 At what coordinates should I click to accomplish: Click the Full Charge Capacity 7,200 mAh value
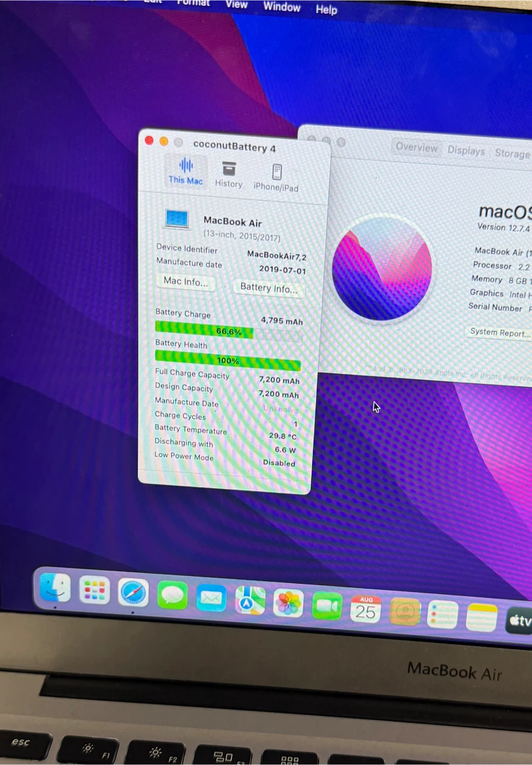point(279,380)
